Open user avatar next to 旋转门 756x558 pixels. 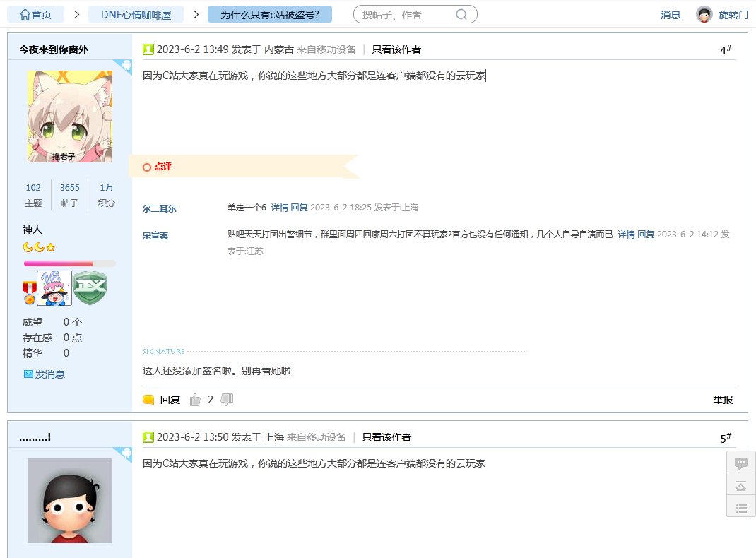(x=704, y=14)
